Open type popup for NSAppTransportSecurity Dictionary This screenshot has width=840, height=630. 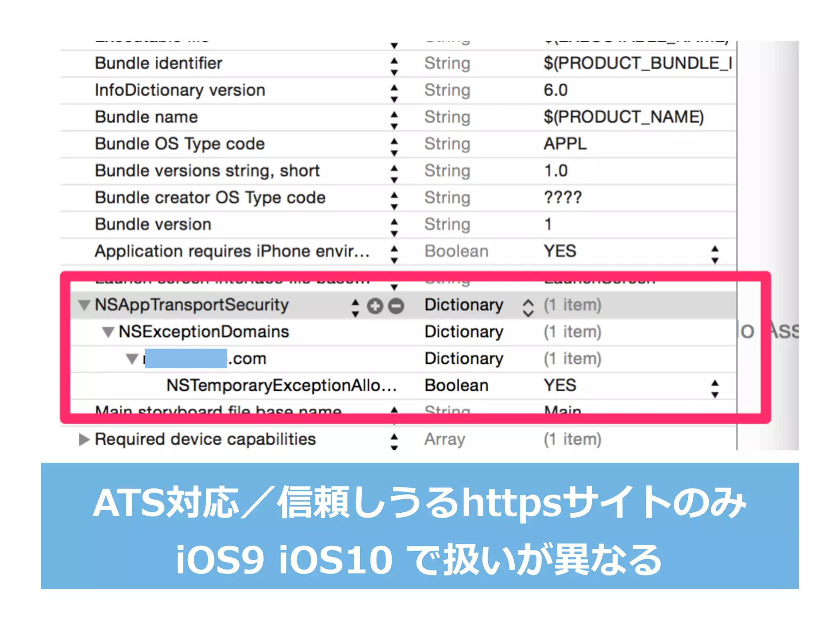pyautogui.click(x=528, y=308)
